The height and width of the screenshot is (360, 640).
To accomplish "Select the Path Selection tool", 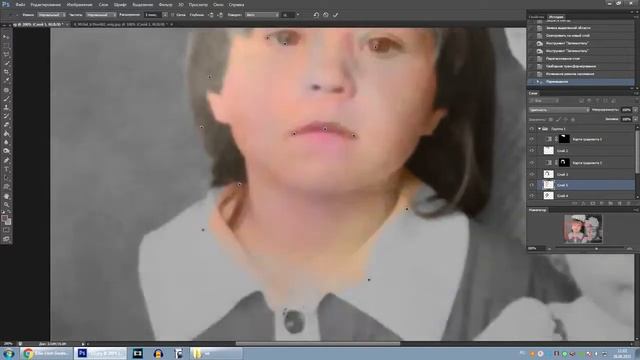I will point(6,178).
